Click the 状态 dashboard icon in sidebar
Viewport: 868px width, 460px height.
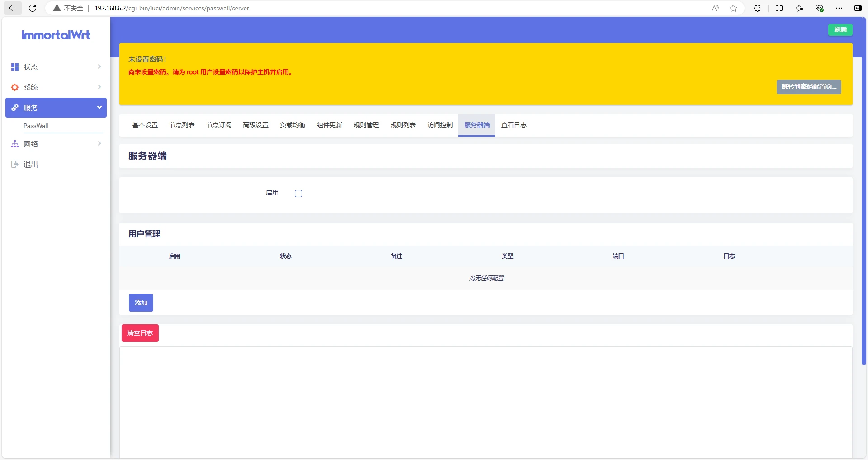[15, 67]
